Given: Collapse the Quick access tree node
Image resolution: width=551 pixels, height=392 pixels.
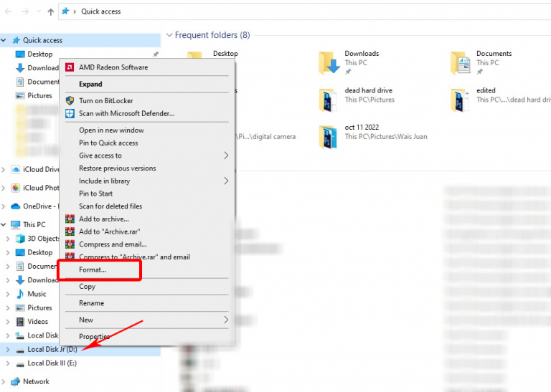Looking at the screenshot, I should tap(4, 40).
